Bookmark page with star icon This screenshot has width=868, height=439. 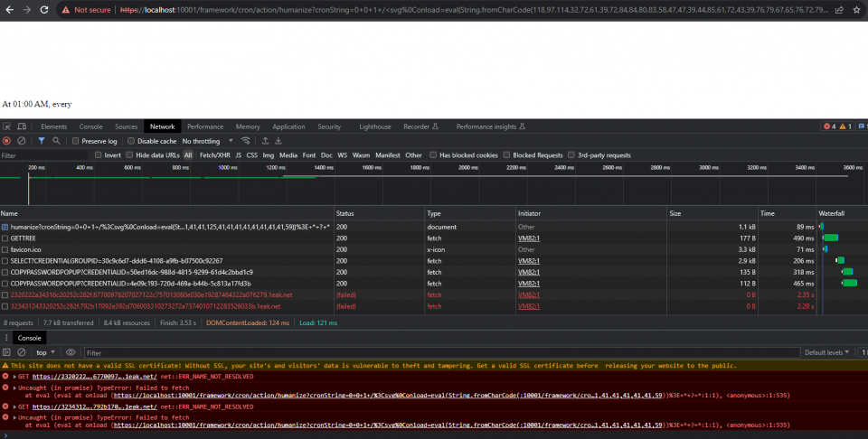click(x=857, y=10)
